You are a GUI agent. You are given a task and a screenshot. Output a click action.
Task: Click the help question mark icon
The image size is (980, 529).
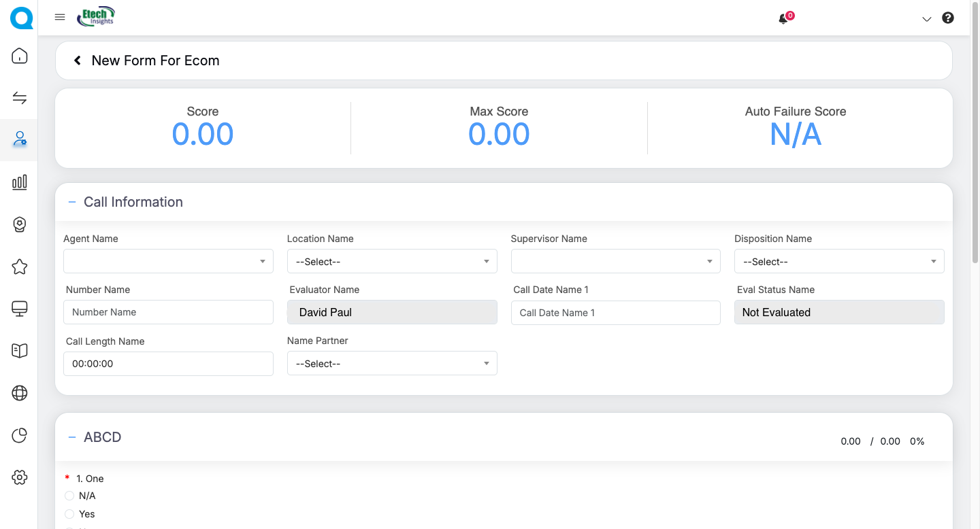tap(947, 18)
